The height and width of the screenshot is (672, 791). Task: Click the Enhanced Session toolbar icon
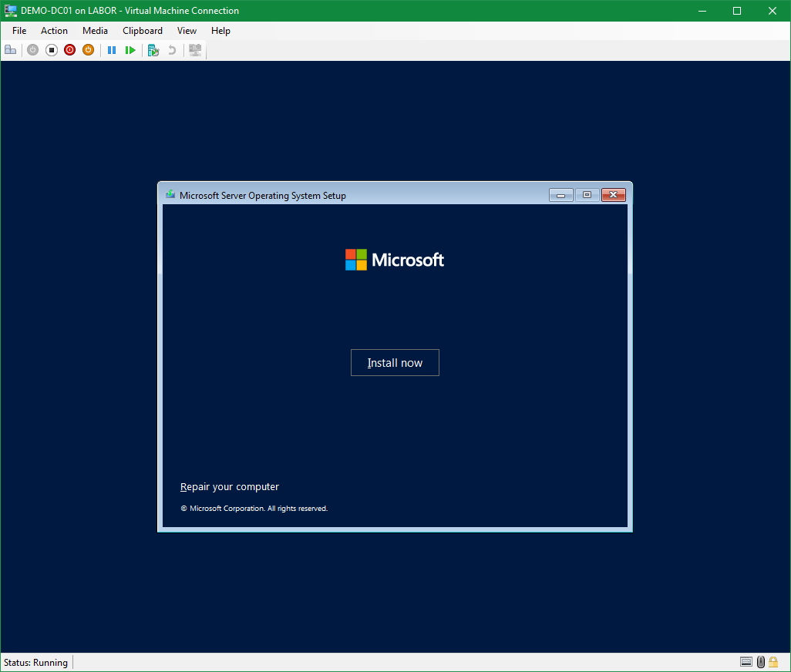point(195,50)
